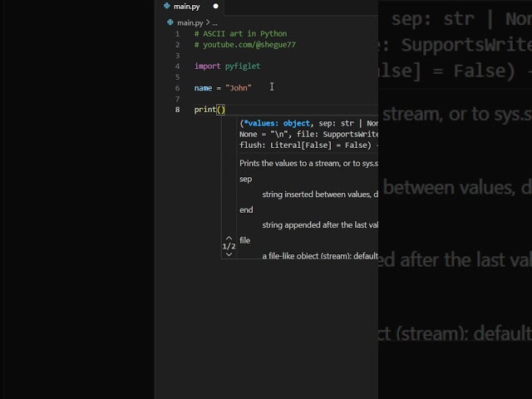Select the main.py editor tab

pyautogui.click(x=189, y=7)
